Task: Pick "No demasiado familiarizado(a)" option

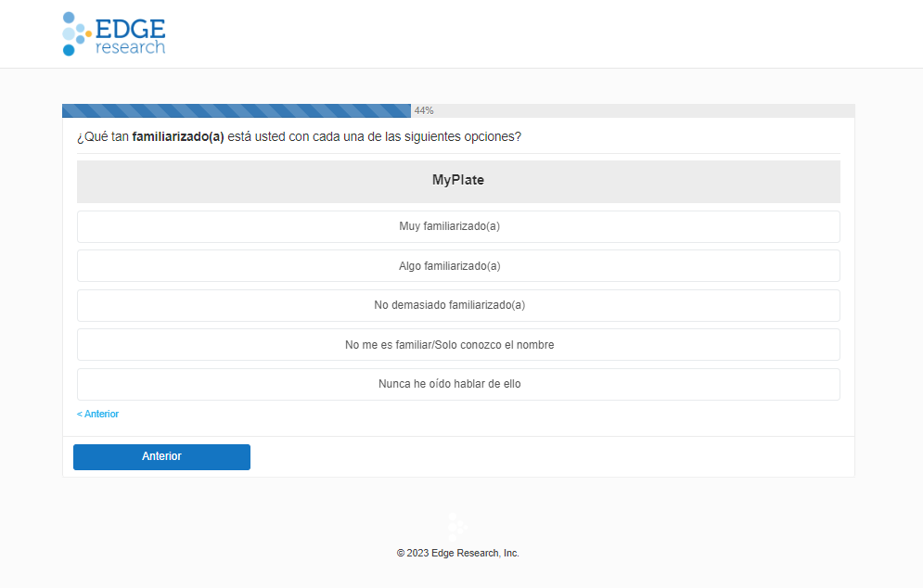Action: point(458,305)
